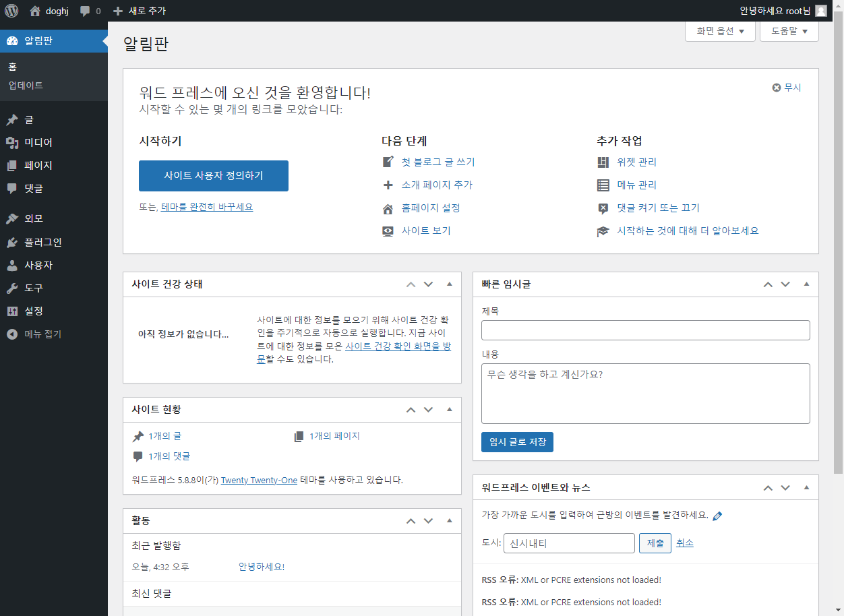Screen dimensions: 844x616
Task: Click 1개의 댓글 link
Action: click(x=169, y=456)
